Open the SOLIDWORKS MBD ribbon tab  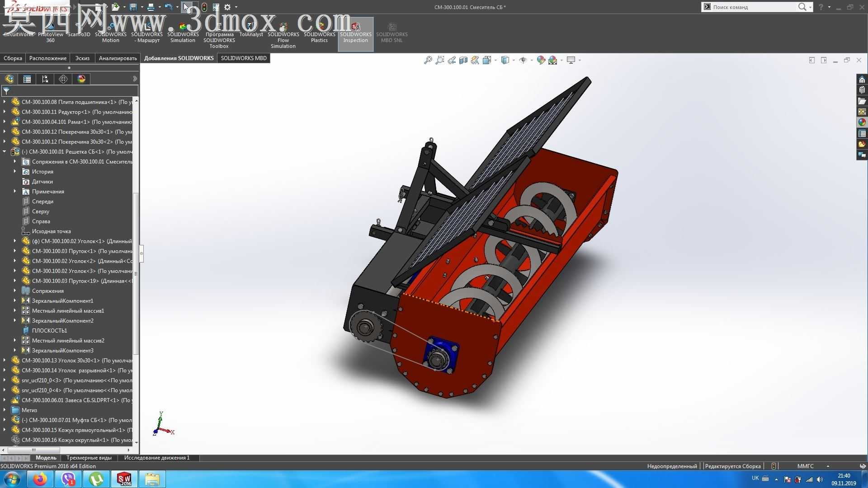(244, 58)
